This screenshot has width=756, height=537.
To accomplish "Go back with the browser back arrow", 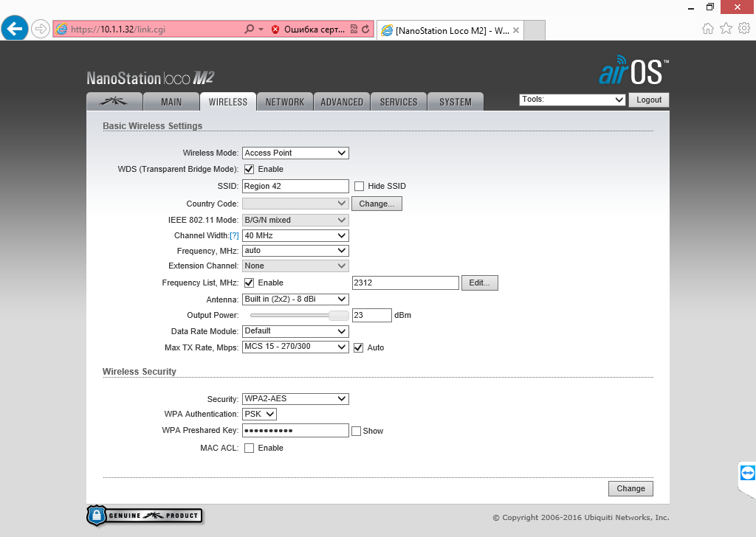I will (15, 29).
